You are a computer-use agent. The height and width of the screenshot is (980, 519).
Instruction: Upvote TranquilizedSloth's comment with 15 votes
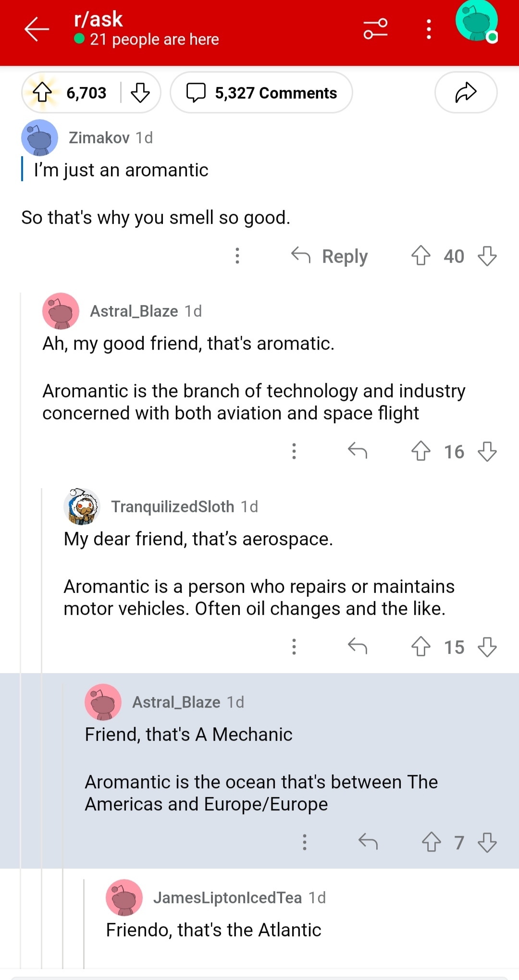(421, 647)
